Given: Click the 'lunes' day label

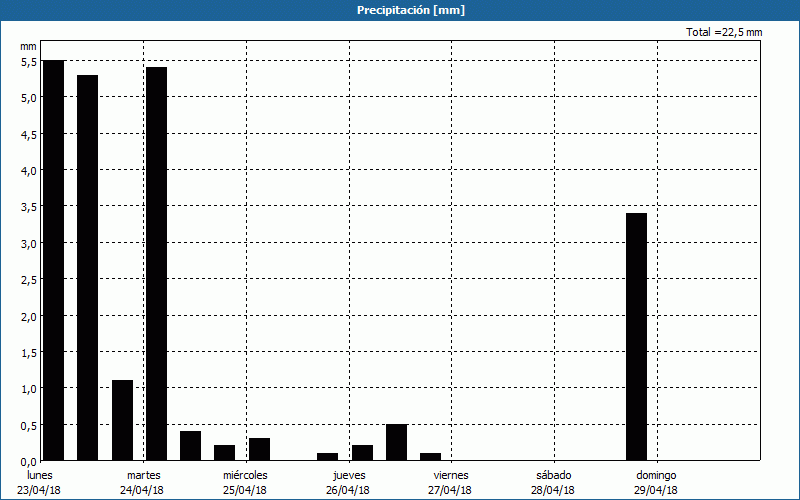Looking at the screenshot, I should click(x=40, y=475).
